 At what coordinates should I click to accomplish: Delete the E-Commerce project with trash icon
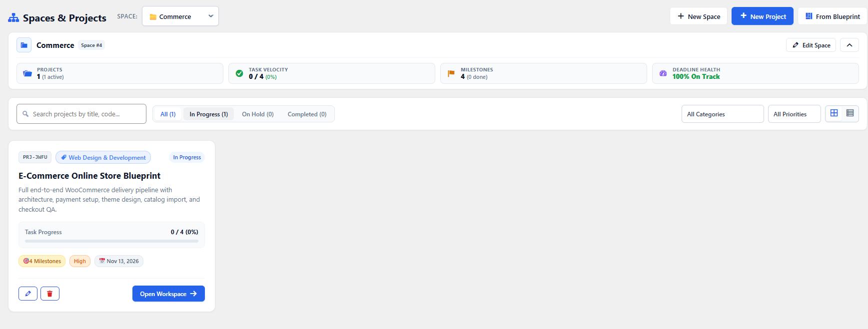point(50,294)
